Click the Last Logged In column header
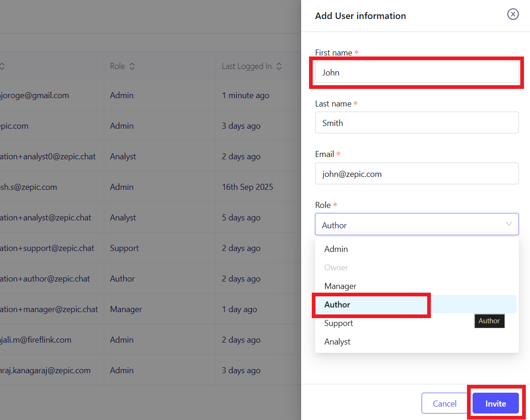The width and height of the screenshot is (530, 420). click(x=246, y=66)
